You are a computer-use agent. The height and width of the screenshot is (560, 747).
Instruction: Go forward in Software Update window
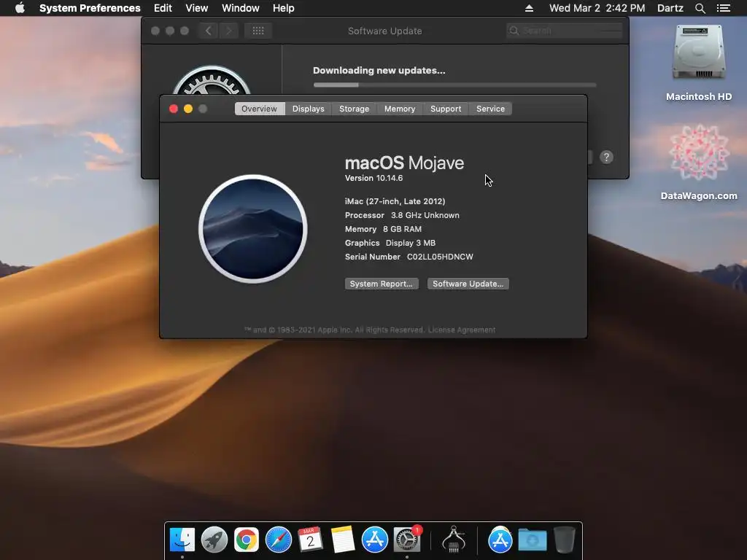point(228,31)
